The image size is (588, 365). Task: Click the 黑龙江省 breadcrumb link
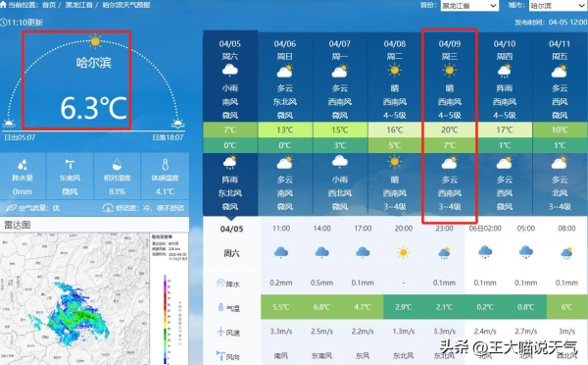[78, 5]
